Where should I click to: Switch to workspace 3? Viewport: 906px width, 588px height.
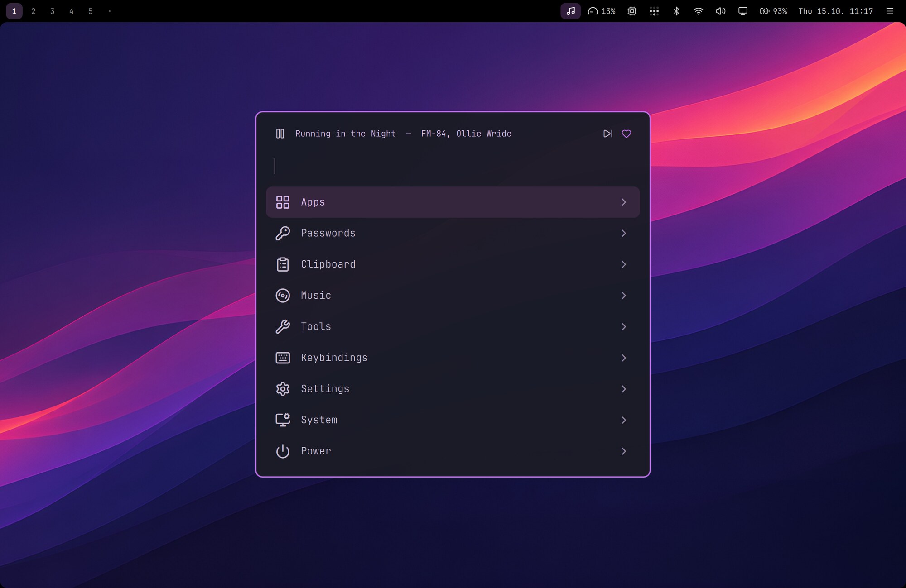click(x=53, y=11)
